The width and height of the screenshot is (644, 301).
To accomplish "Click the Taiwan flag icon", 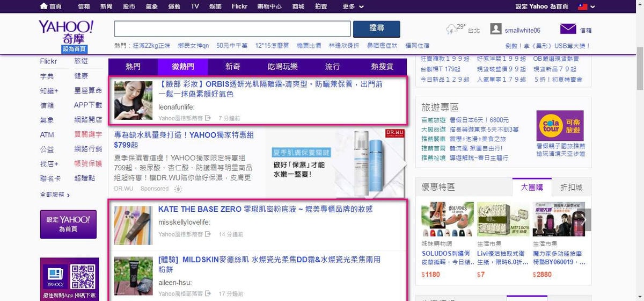I will [582, 6].
